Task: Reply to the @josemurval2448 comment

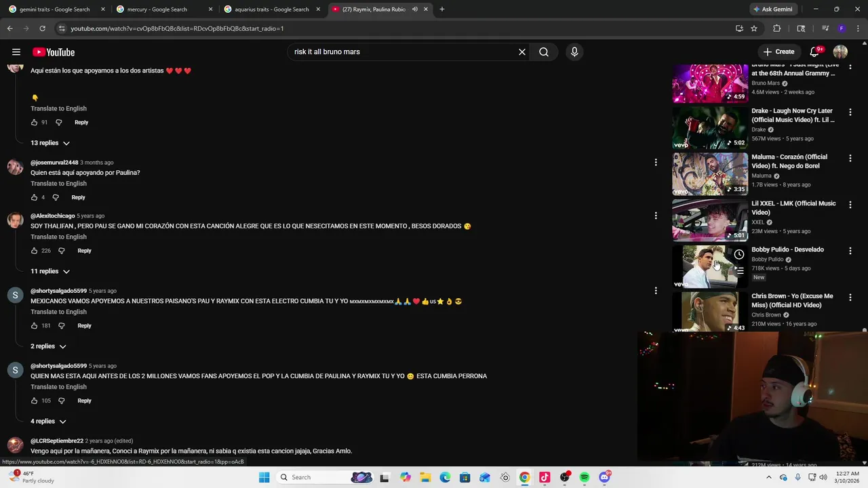Action: coord(78,198)
